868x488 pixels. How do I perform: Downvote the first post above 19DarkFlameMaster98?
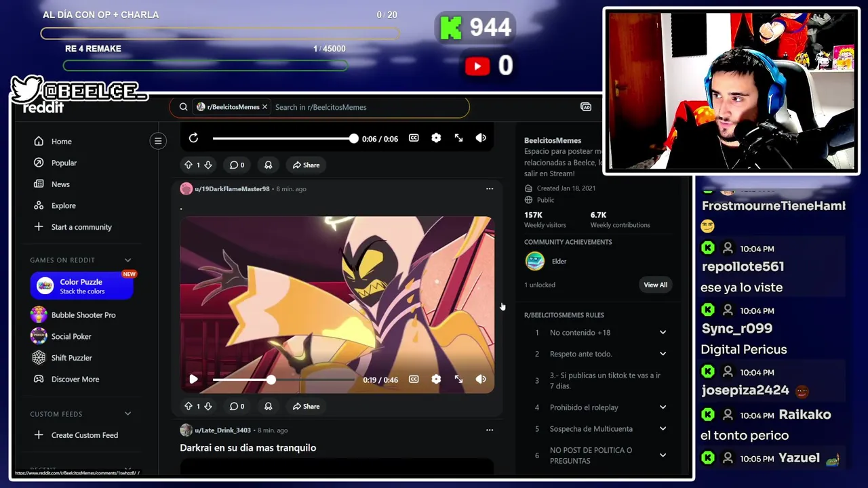208,165
